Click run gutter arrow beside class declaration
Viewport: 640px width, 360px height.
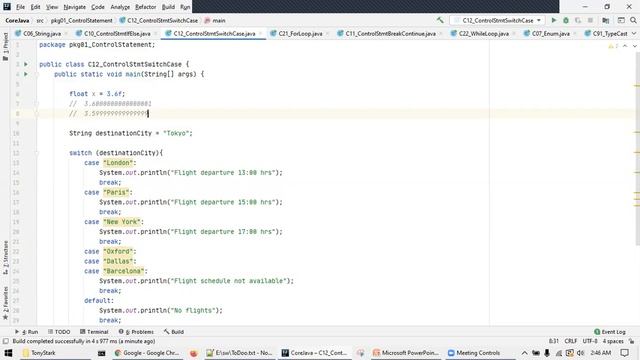[26, 64]
